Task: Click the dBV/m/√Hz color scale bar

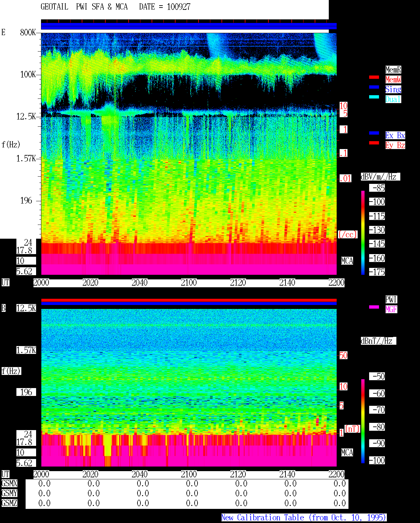Action: coord(363,232)
